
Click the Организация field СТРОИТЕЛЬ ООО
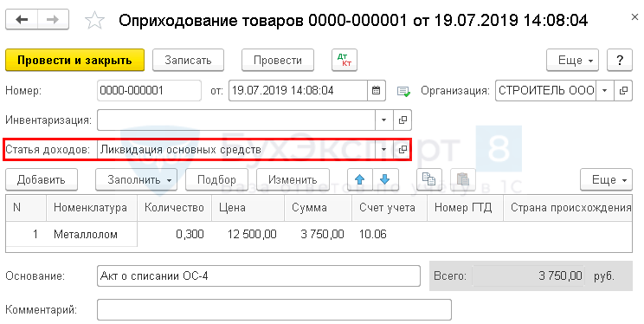pyautogui.click(x=545, y=90)
